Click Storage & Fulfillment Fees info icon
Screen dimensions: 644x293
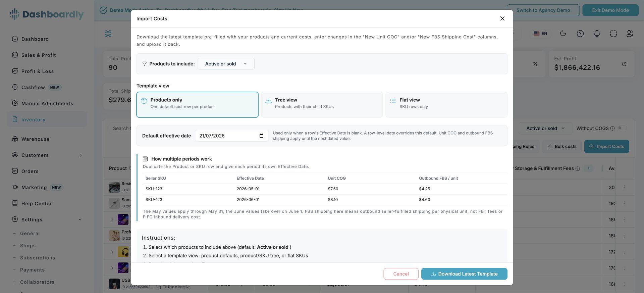pos(578,168)
